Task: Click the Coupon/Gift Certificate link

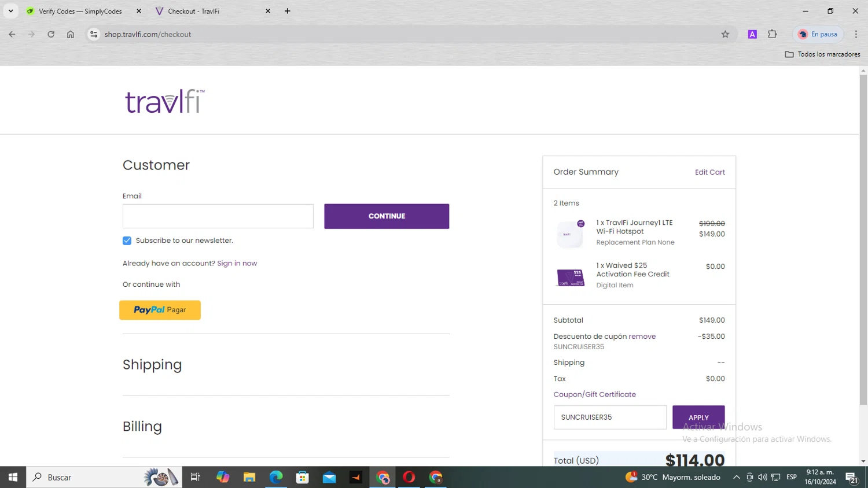Action: pos(594,394)
